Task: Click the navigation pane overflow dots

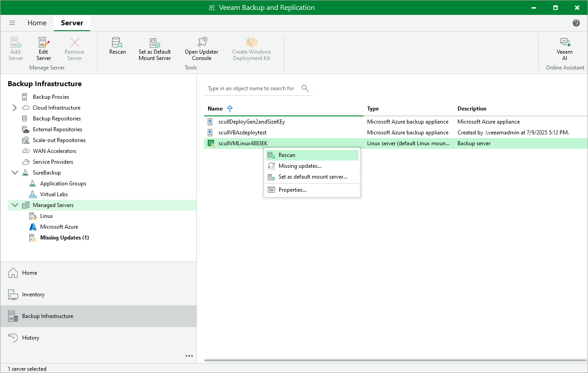Action: [x=189, y=356]
